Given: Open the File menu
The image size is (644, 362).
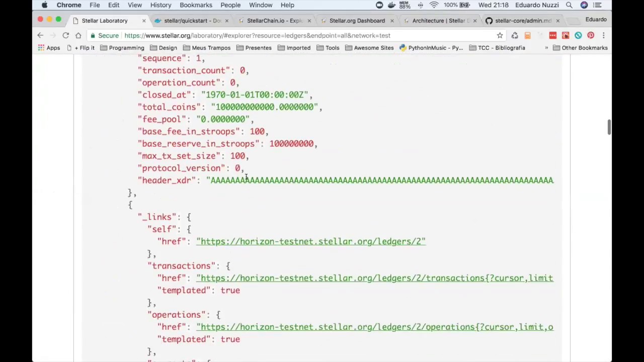Looking at the screenshot, I should 95,5.
